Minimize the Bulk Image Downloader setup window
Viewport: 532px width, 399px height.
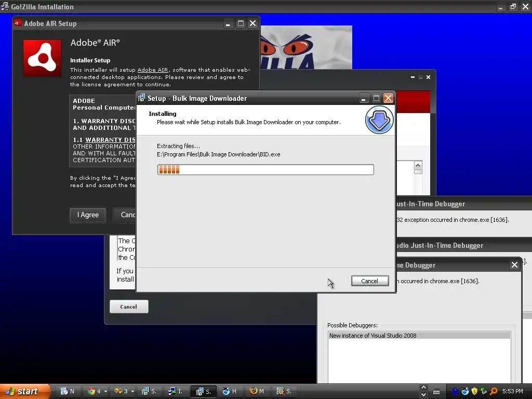click(x=363, y=98)
